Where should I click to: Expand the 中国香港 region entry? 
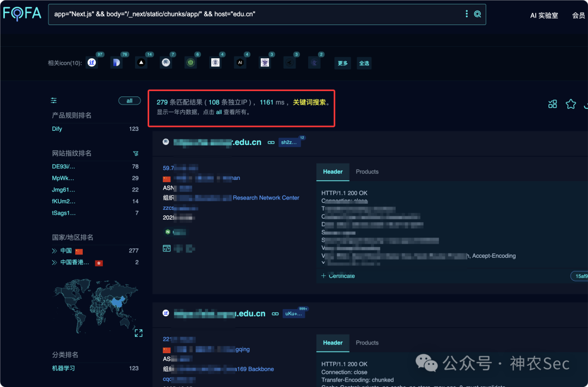point(54,262)
